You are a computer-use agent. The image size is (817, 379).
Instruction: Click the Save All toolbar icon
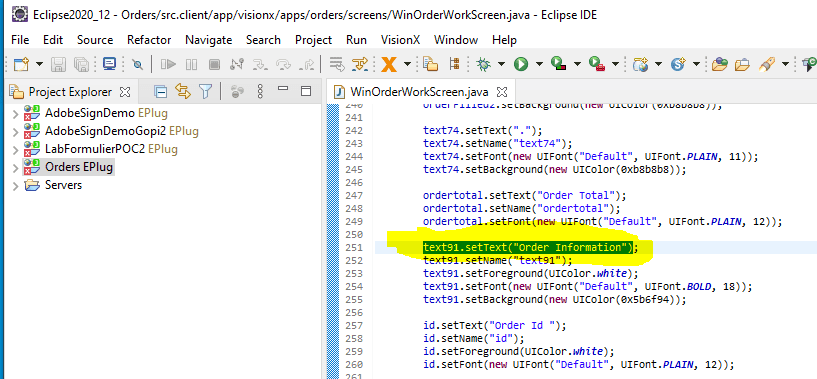coord(81,65)
